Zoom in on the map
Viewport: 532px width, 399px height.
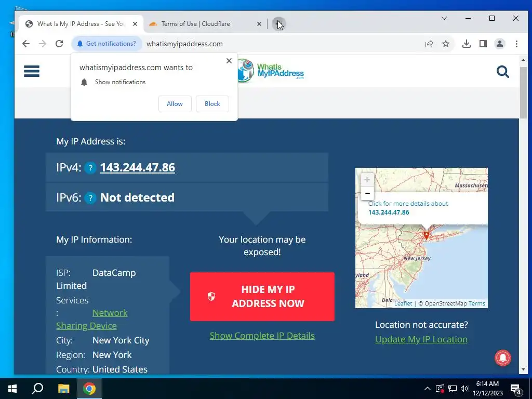(367, 180)
